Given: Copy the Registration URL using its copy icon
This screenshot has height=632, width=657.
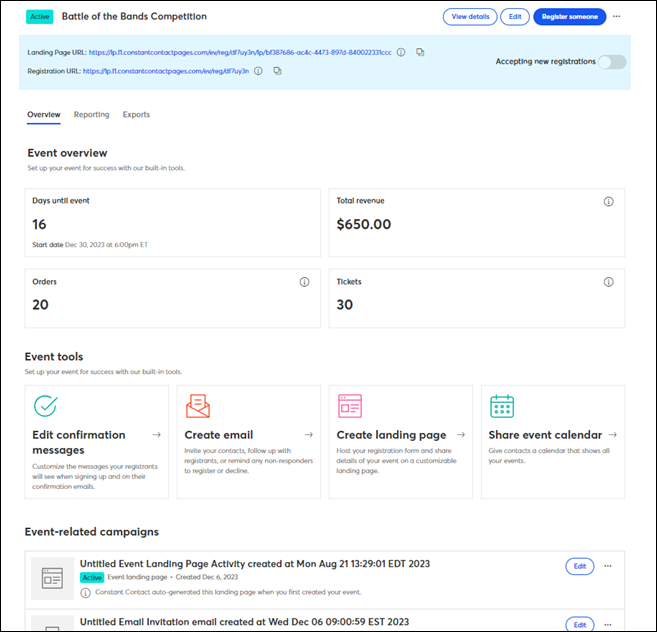Looking at the screenshot, I should coord(277,71).
